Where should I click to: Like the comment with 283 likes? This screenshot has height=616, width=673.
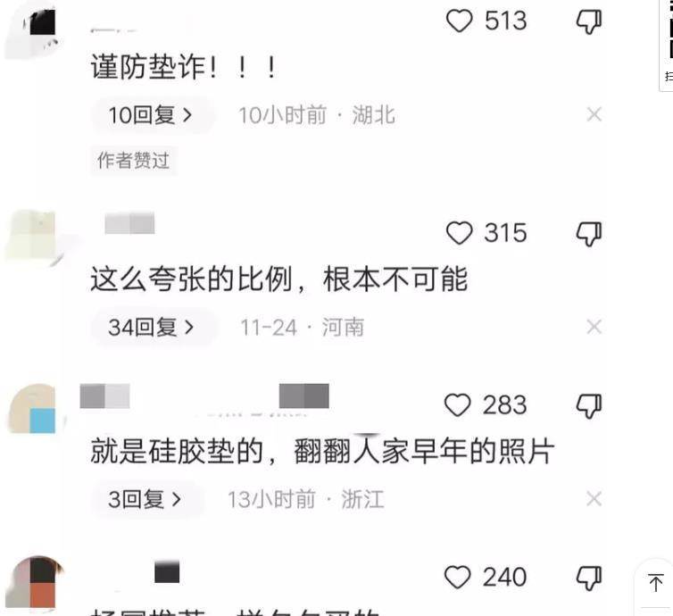pos(458,405)
